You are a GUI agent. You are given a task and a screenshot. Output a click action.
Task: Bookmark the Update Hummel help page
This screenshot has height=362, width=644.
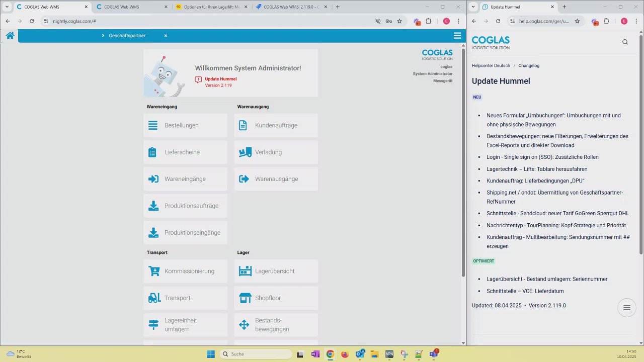(577, 21)
